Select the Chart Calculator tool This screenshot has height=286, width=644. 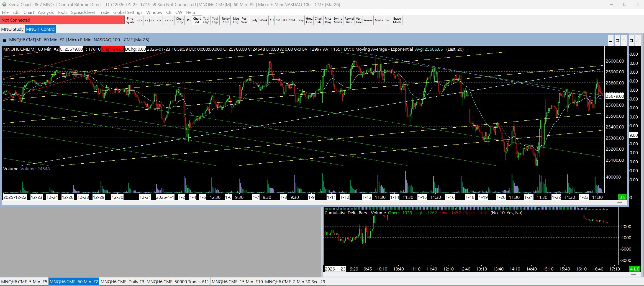click(319, 20)
